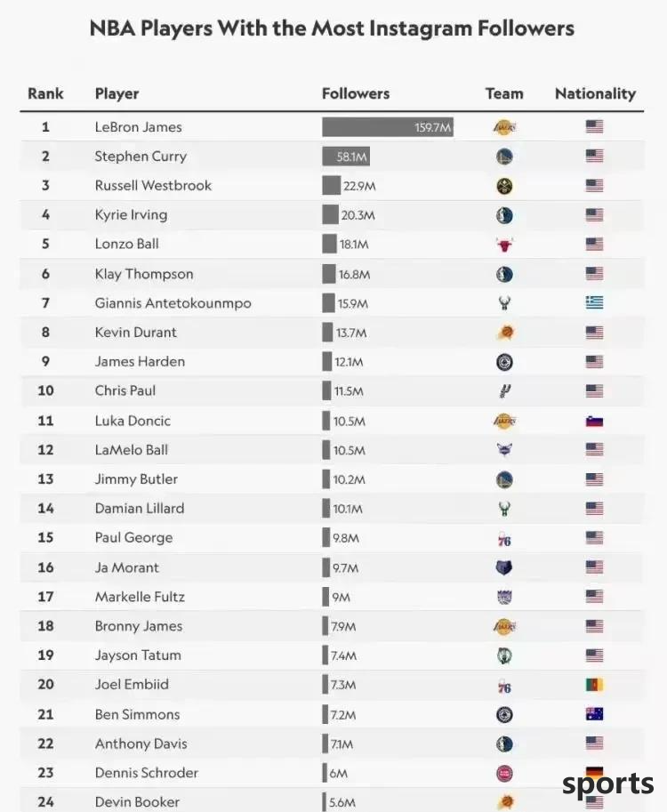Click the Cameroon flag for Joel Embiid
The height and width of the screenshot is (812, 667).
(594, 685)
